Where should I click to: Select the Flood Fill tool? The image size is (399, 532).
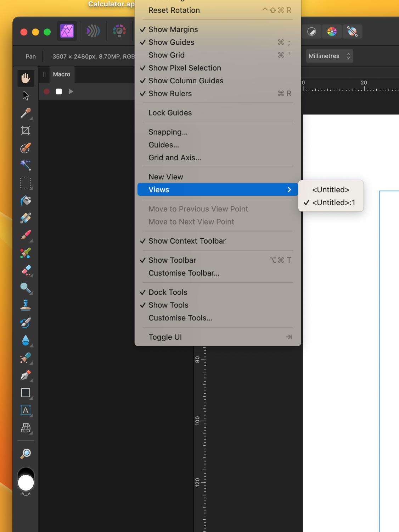click(26, 200)
